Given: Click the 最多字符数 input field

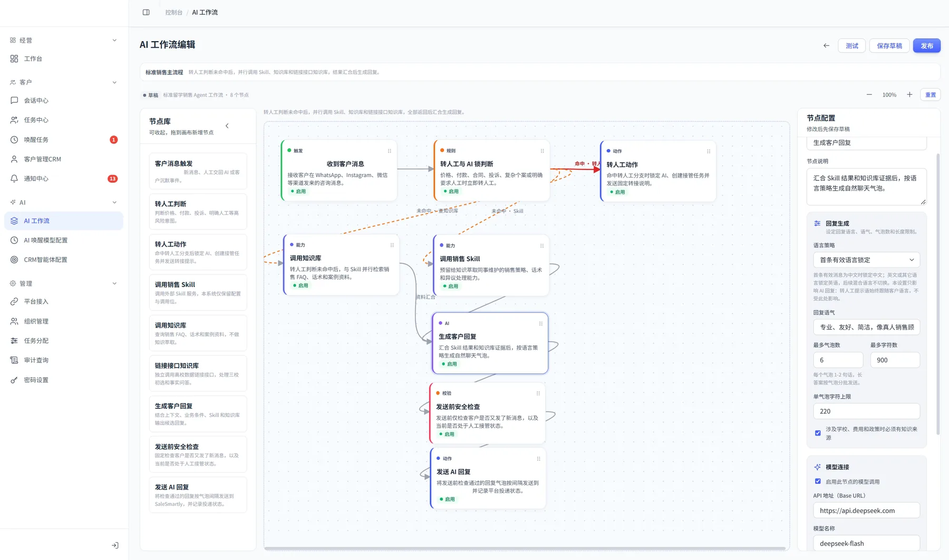Looking at the screenshot, I should coord(895,360).
